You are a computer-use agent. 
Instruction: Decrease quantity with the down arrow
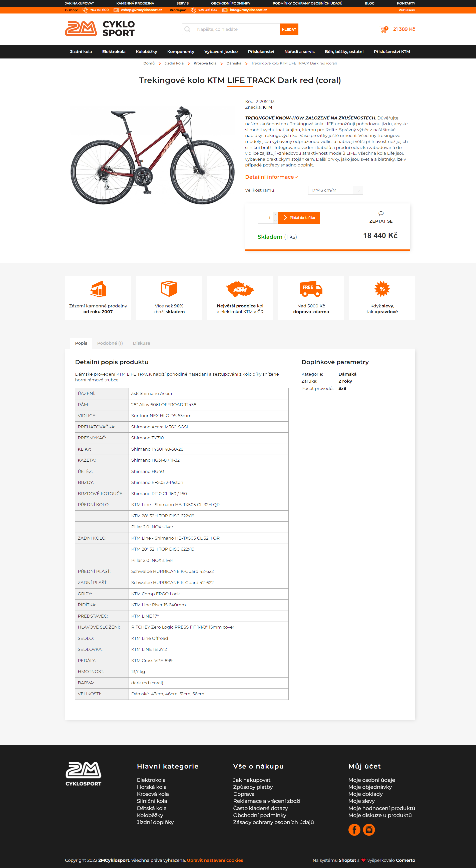[275, 221]
